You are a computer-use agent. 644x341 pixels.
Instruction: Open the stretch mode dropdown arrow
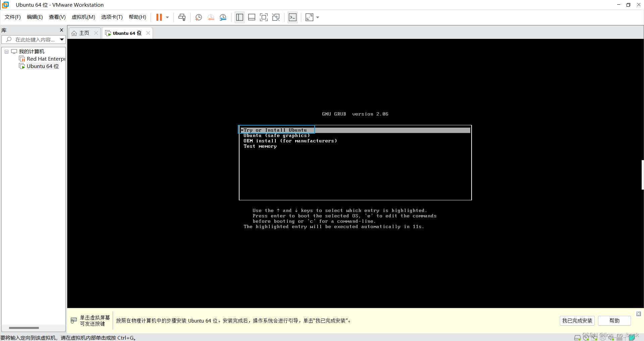[317, 17]
